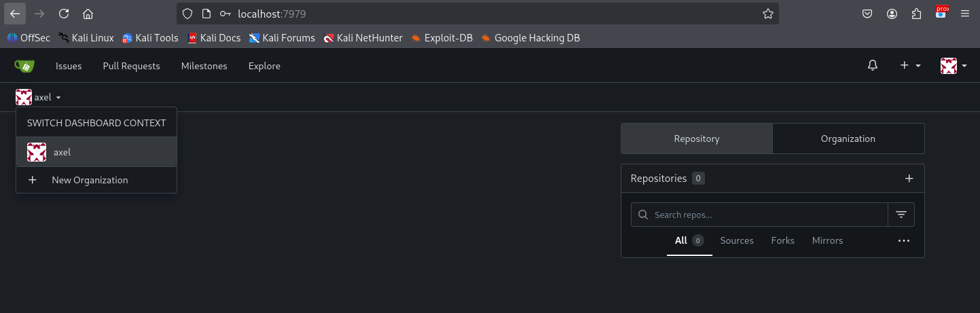
Task: Open the user avatar profile dropdown
Action: (954, 66)
